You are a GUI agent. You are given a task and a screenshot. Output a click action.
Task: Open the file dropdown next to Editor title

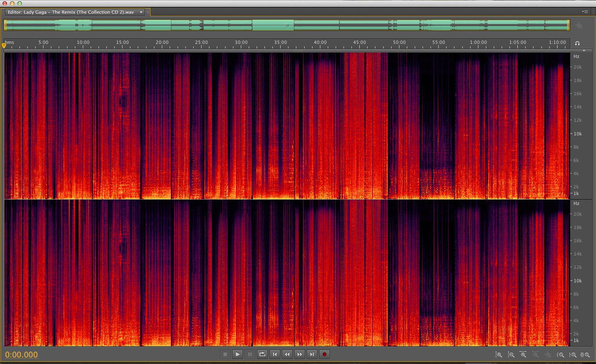coord(141,12)
